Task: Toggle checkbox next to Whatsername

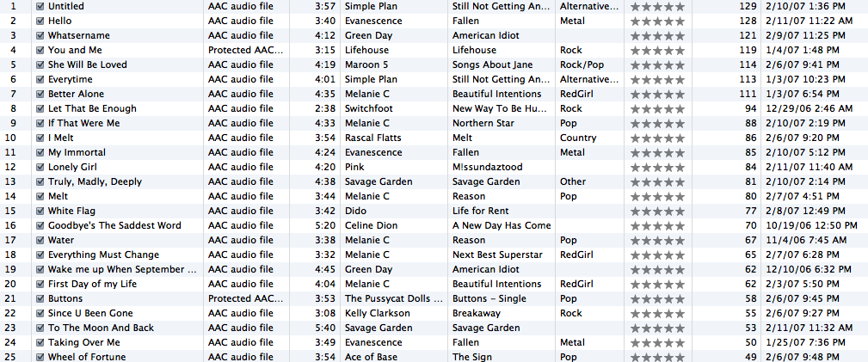Action: 40,35
